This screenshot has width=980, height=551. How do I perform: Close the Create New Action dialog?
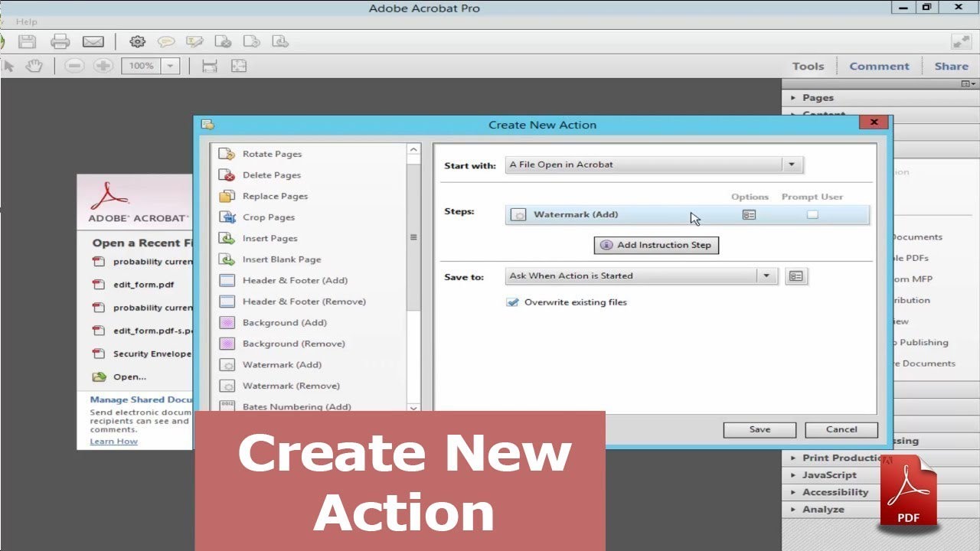point(874,122)
